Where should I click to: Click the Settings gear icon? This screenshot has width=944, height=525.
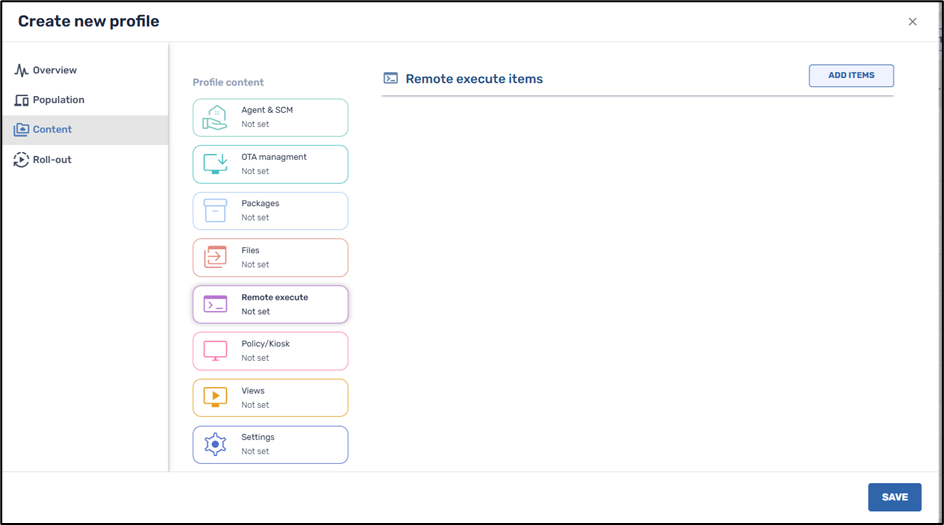tap(215, 444)
